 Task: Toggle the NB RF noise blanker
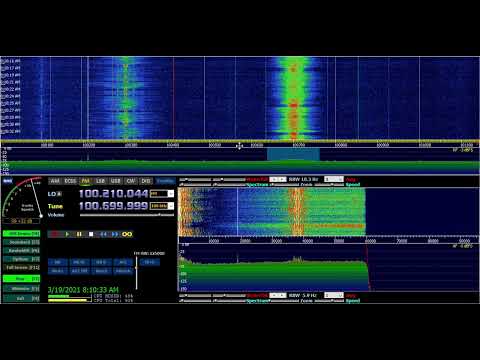click(79, 262)
